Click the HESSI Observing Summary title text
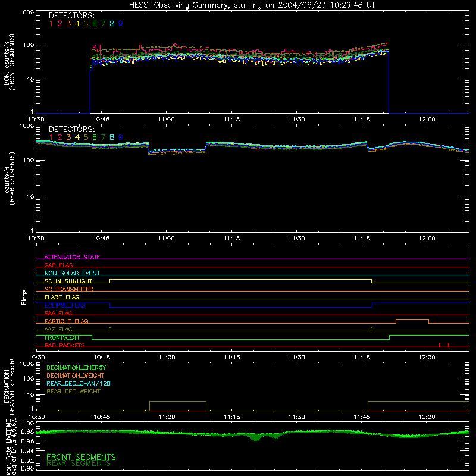476x476 pixels. tap(252, 5)
